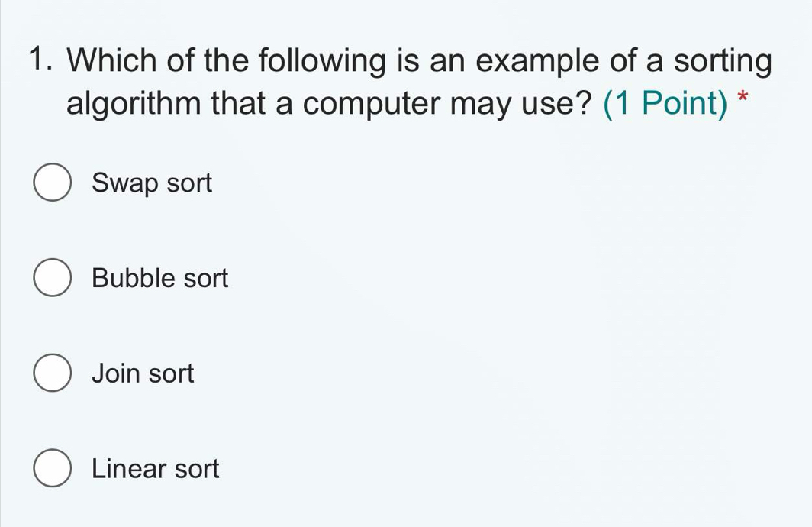Image resolution: width=812 pixels, height=527 pixels.
Task: Click the Swap sort option label
Action: coord(151,182)
